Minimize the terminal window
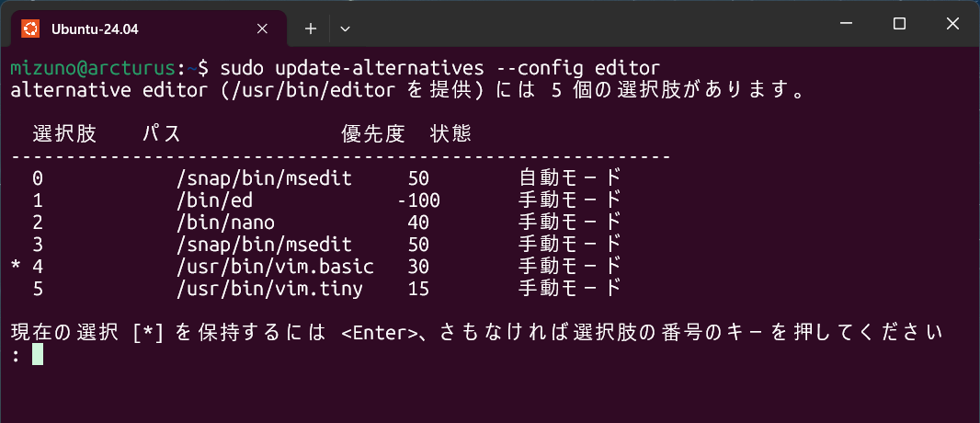Viewport: 980px width, 423px height. tap(849, 24)
